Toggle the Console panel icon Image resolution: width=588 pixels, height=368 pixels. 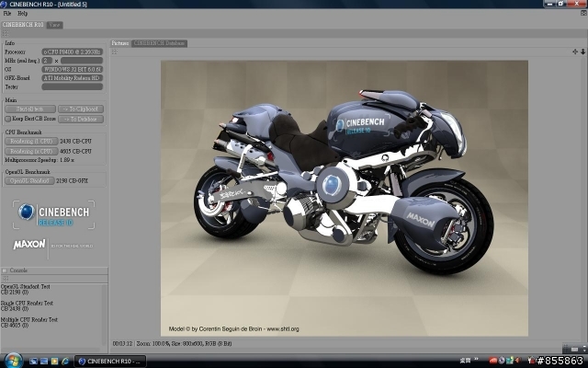coord(5,270)
